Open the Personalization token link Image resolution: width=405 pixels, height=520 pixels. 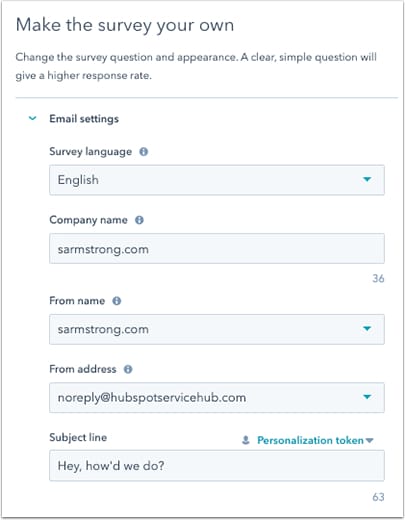click(x=310, y=440)
